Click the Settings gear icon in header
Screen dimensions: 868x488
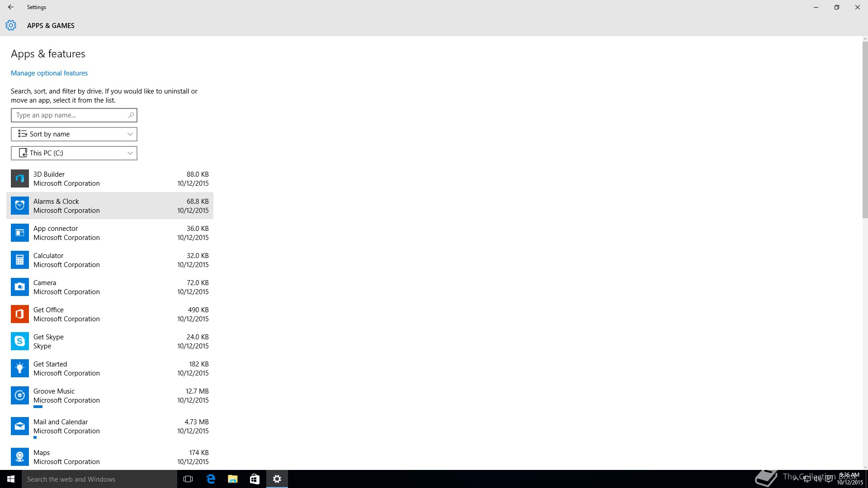(x=11, y=25)
